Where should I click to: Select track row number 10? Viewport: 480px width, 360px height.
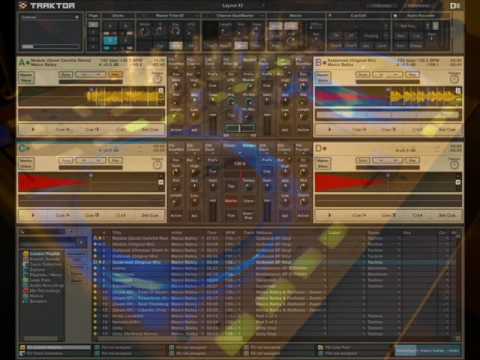(275, 292)
